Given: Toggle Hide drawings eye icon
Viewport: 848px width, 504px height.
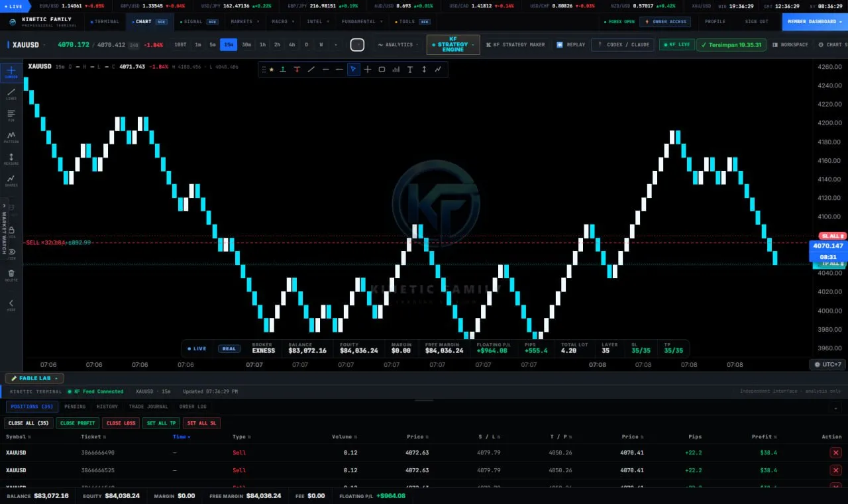Looking at the screenshot, I should tap(11, 253).
